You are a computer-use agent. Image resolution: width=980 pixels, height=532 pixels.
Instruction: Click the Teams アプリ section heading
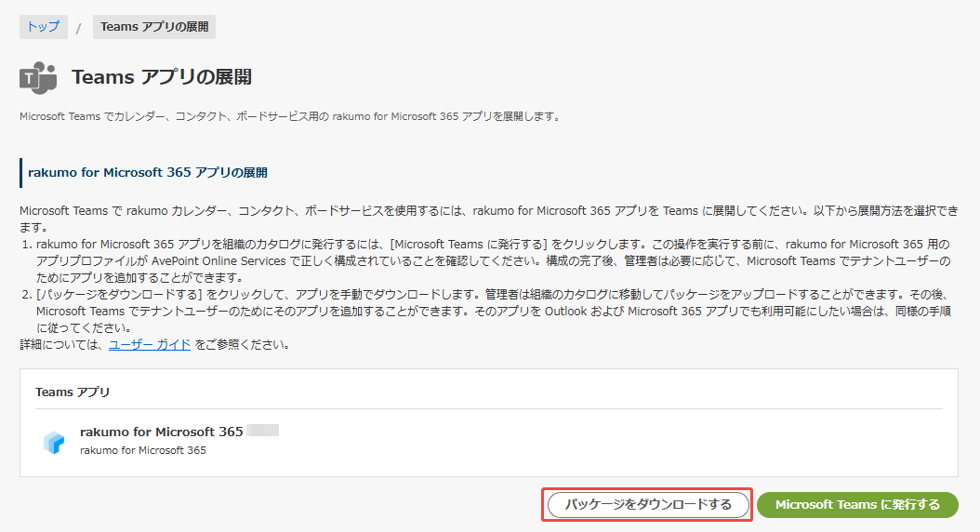[73, 392]
